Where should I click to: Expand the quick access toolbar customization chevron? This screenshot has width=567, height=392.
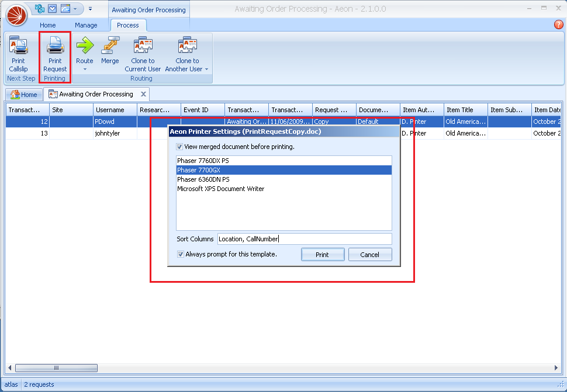(x=91, y=8)
